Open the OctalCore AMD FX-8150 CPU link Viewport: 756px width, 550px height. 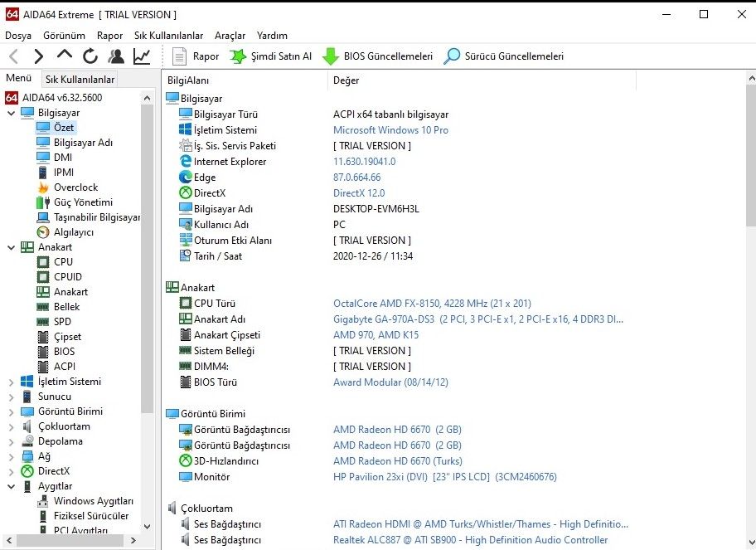[432, 304]
